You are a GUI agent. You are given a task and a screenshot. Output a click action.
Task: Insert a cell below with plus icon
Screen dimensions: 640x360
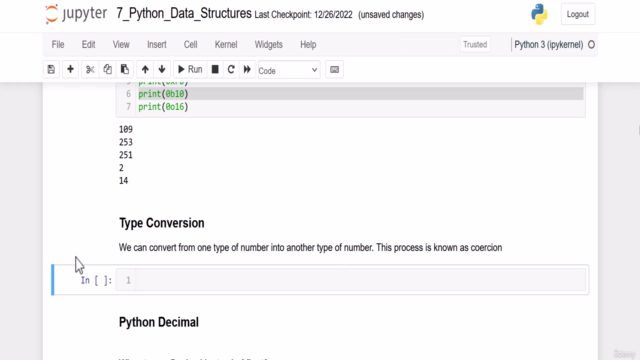[x=70, y=70]
